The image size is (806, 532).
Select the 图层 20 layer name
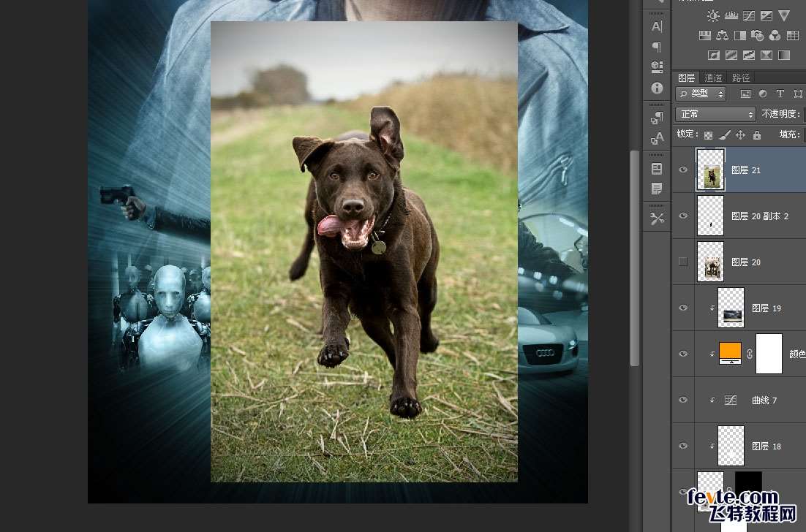tap(746, 262)
